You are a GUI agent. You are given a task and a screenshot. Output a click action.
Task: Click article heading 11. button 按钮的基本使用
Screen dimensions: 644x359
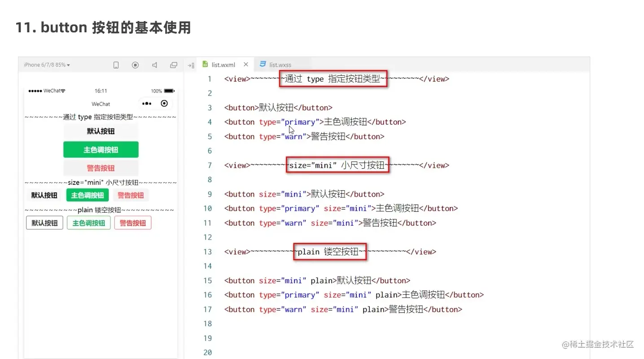(x=103, y=28)
